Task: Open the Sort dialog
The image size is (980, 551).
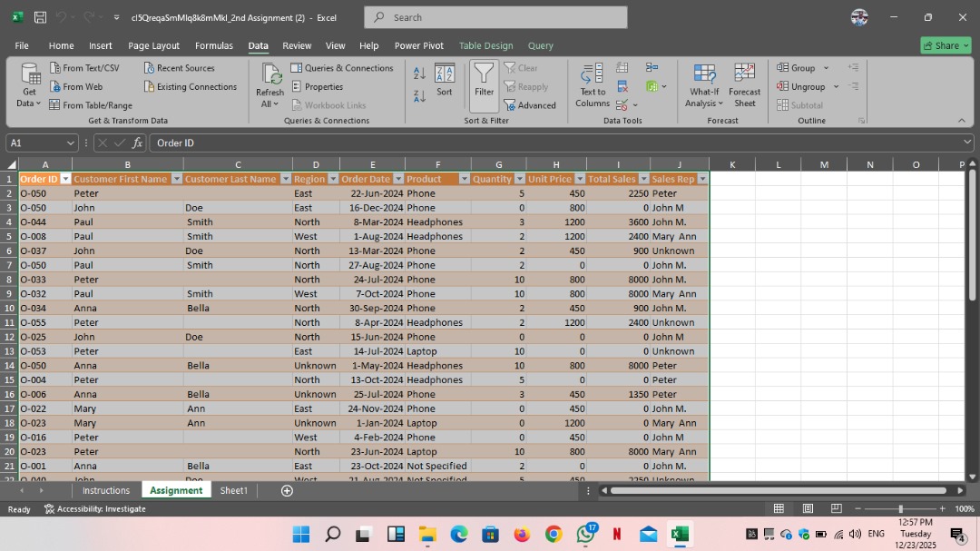Action: 445,80
